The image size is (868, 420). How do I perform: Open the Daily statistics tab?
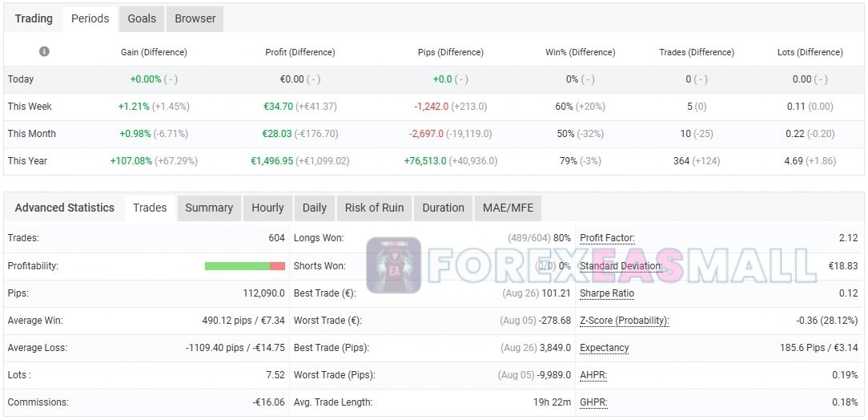click(315, 208)
